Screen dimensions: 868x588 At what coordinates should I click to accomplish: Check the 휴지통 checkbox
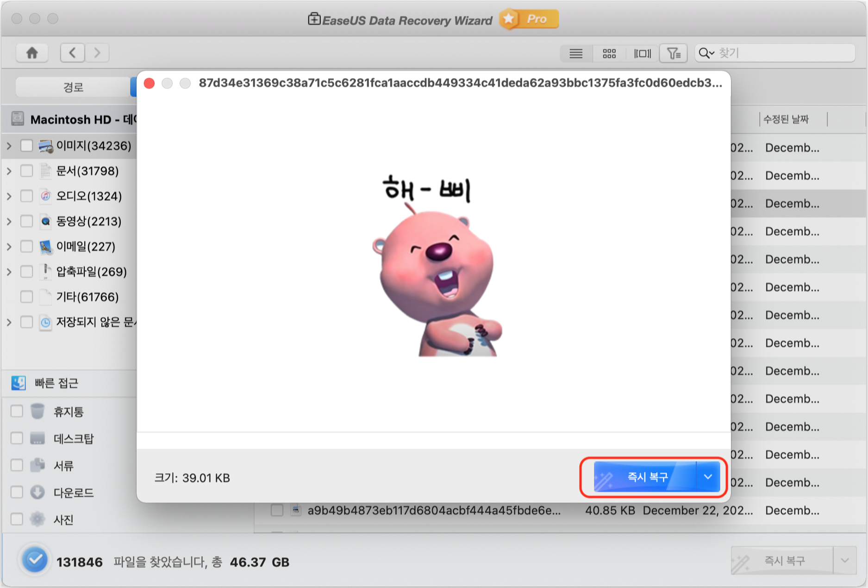click(x=17, y=411)
